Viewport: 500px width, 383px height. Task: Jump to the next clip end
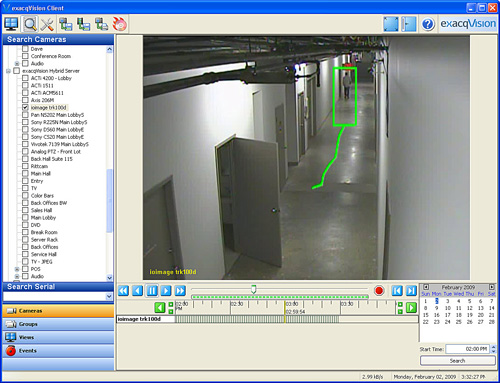411,291
